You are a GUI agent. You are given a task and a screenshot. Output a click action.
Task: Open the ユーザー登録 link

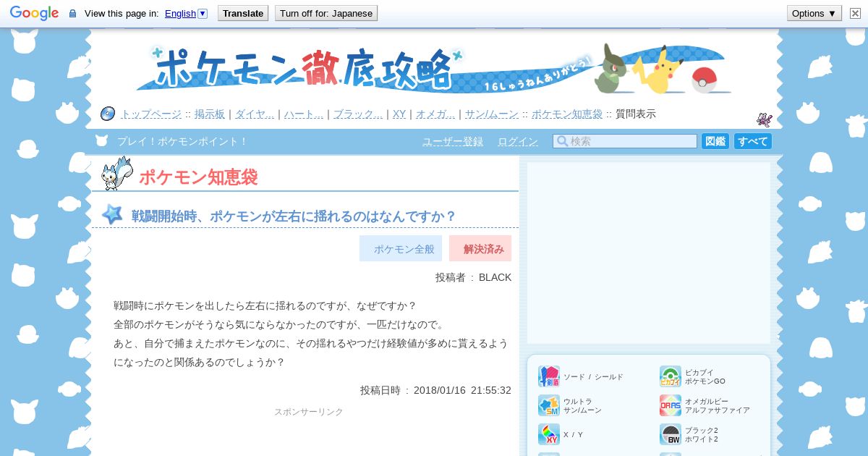point(453,142)
